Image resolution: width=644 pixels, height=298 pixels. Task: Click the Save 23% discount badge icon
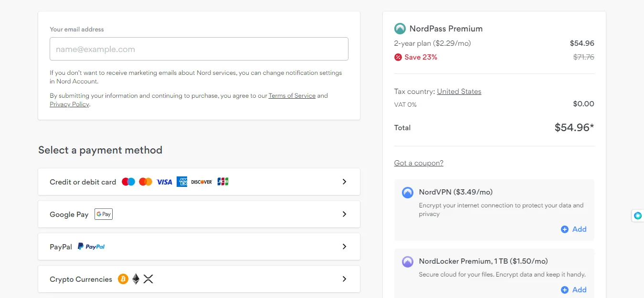pyautogui.click(x=398, y=57)
